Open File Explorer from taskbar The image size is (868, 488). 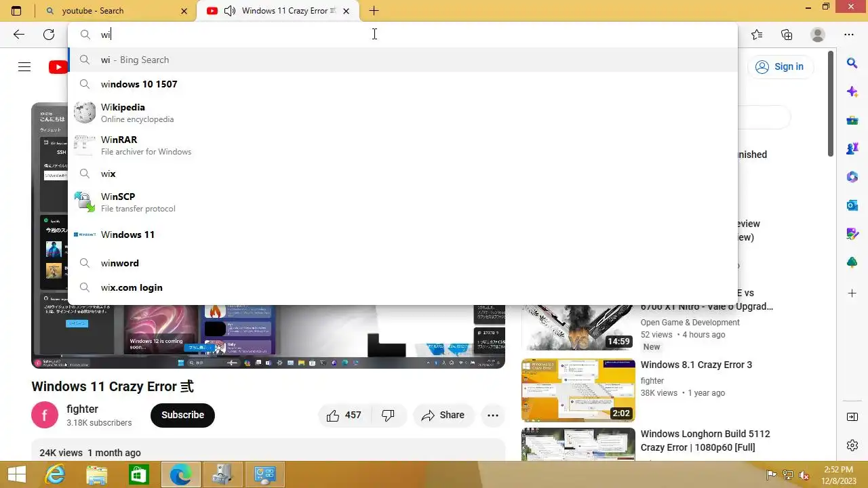pos(96,474)
